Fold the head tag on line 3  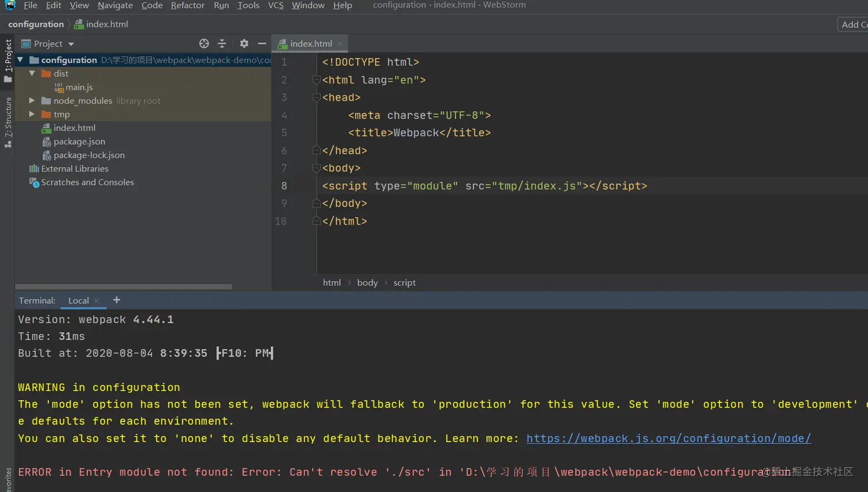point(316,98)
